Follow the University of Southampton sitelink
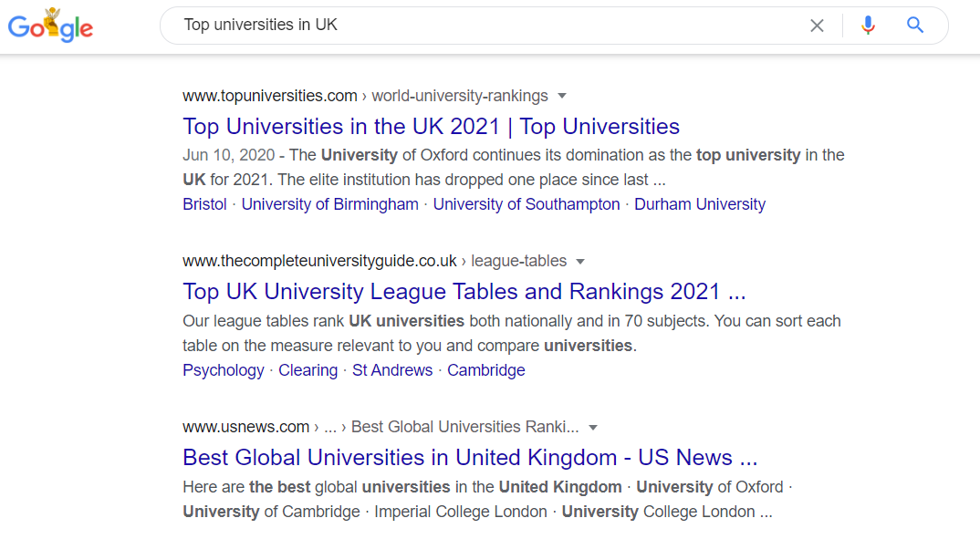This screenshot has height=539, width=980. click(526, 204)
